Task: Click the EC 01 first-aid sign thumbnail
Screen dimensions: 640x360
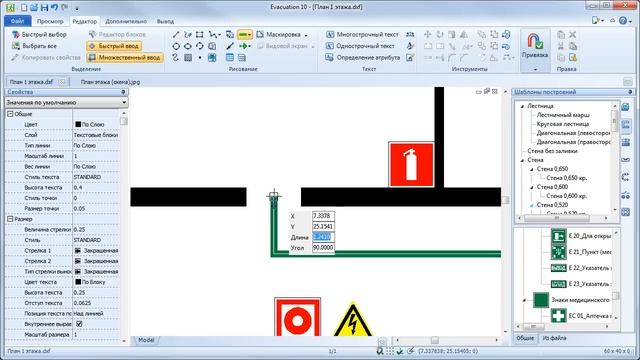Action: tap(558, 316)
